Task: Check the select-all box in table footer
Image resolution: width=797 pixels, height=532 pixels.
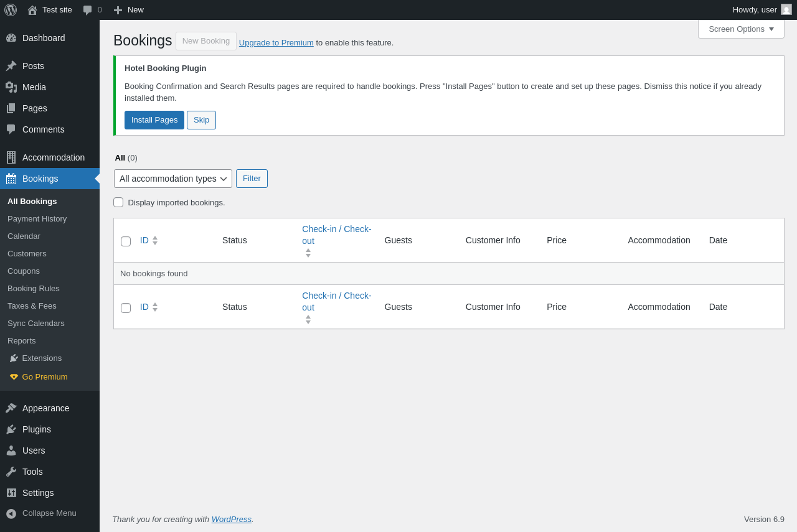Action: 126,308
